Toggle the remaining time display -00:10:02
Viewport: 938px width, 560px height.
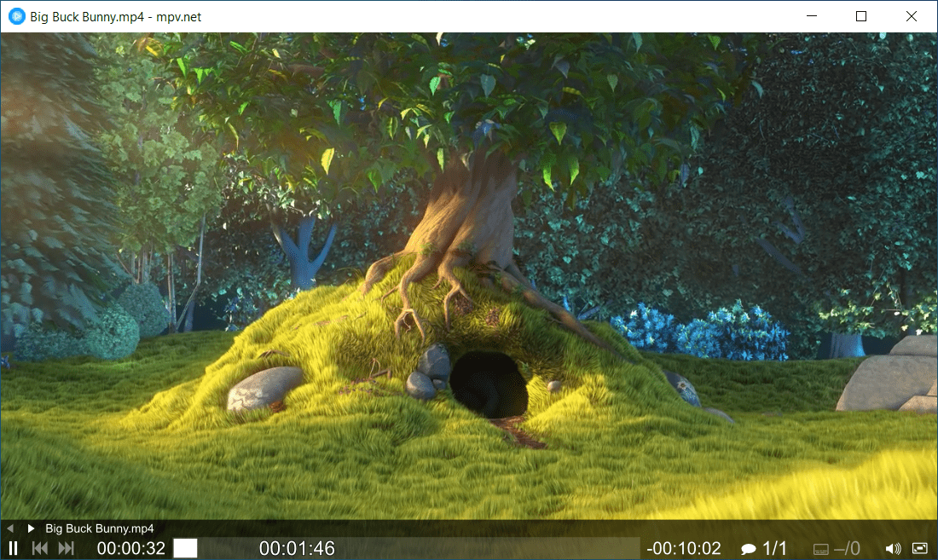coord(684,548)
